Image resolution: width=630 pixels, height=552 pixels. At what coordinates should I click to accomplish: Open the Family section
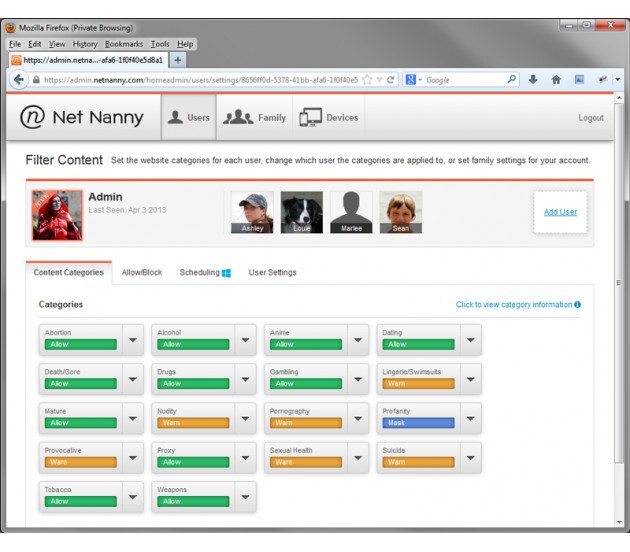pyautogui.click(x=254, y=117)
